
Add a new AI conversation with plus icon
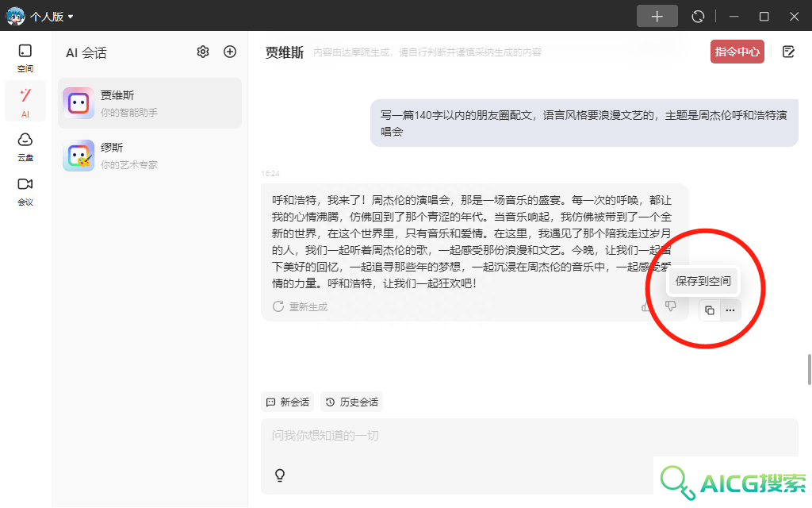(230, 52)
